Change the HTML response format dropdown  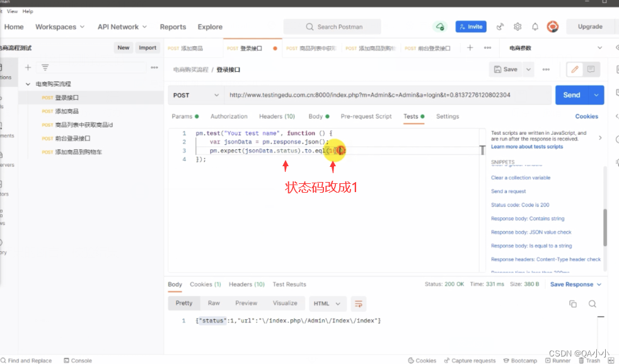[327, 304]
